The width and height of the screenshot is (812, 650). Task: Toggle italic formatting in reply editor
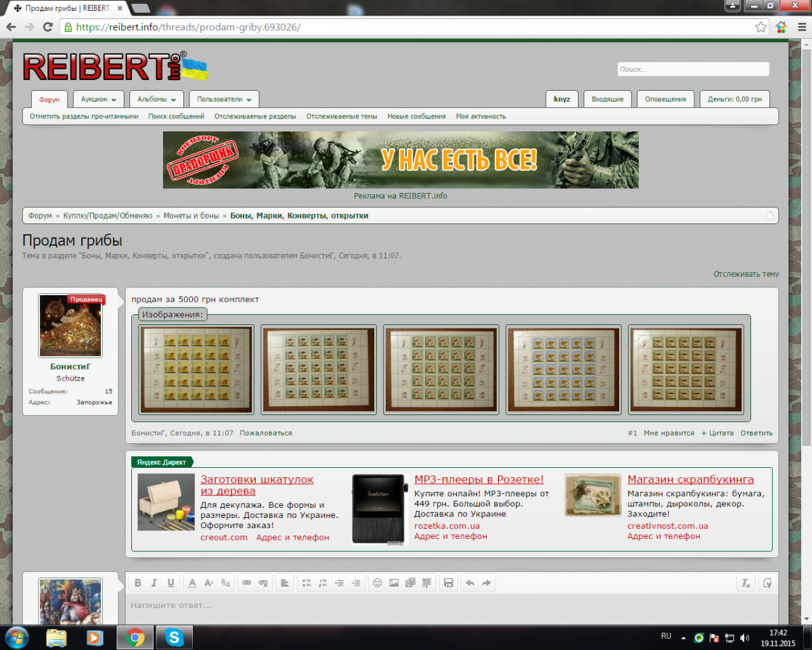[154, 583]
